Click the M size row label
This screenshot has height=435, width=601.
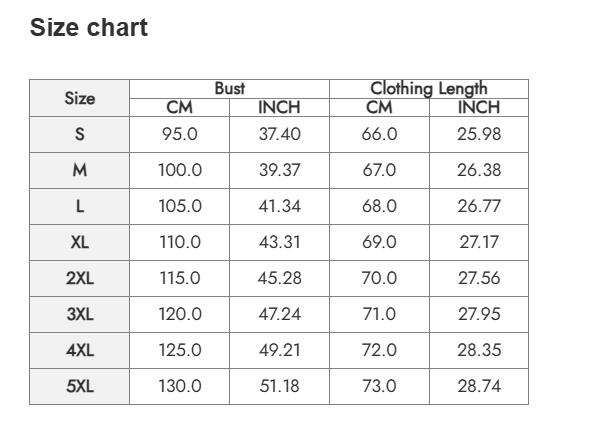coord(80,170)
